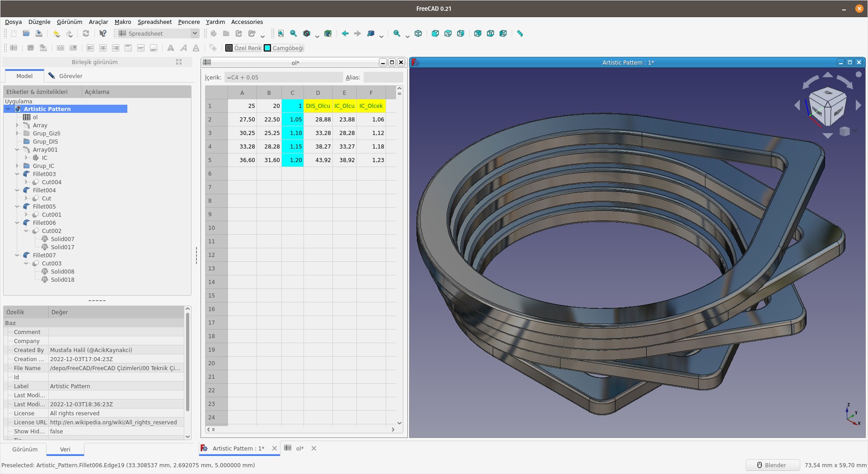Click the Blender navigation style button
This screenshot has height=474, width=868.
coord(772,465)
